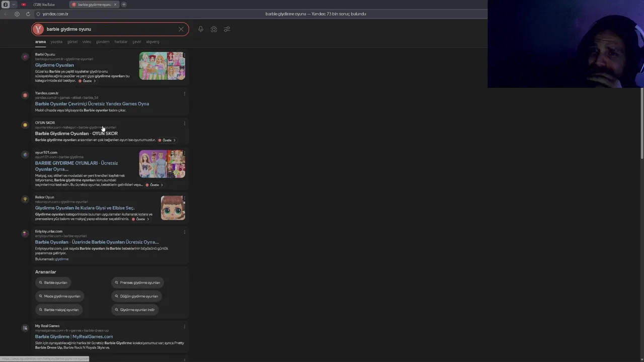Click the Rekor Oyun doll thumbnail
644x362 pixels.
click(x=173, y=208)
